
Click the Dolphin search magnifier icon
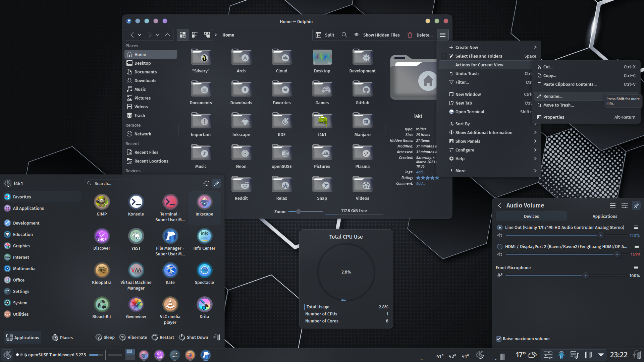pos(344,35)
